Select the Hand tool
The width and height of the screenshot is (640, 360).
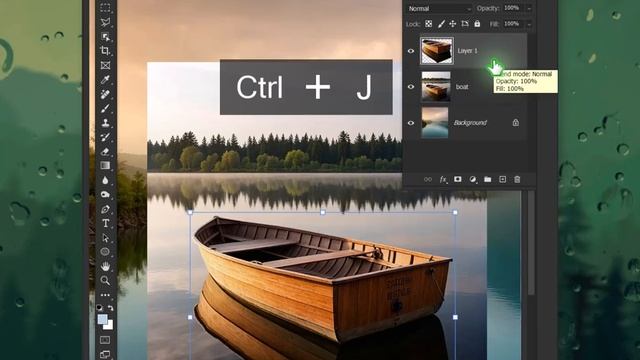click(105, 266)
